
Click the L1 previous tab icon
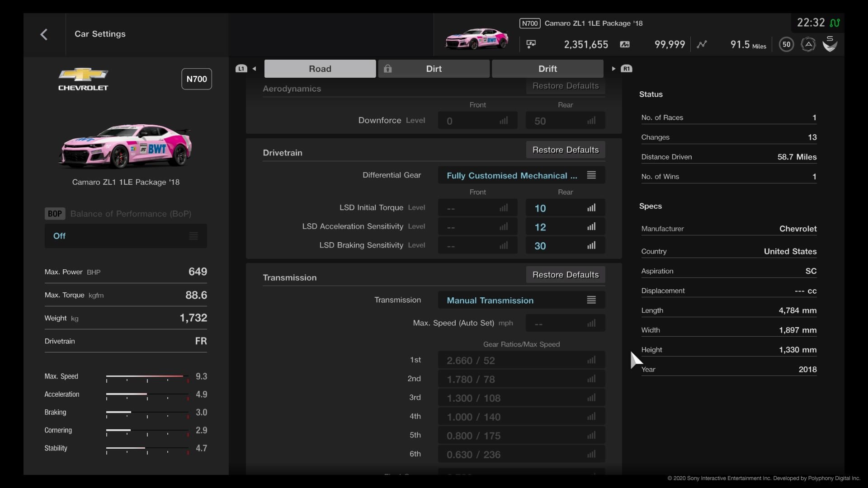[x=241, y=69]
